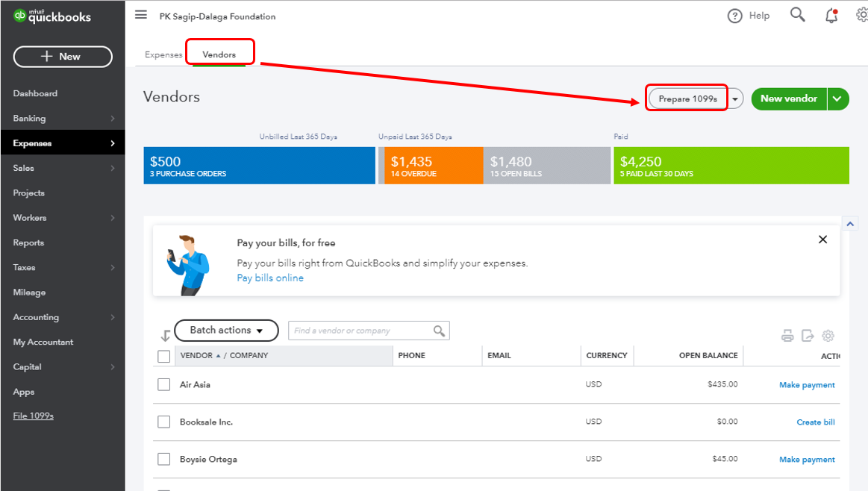This screenshot has height=491, width=868.
Task: Open the Batch actions dropdown
Action: (226, 331)
